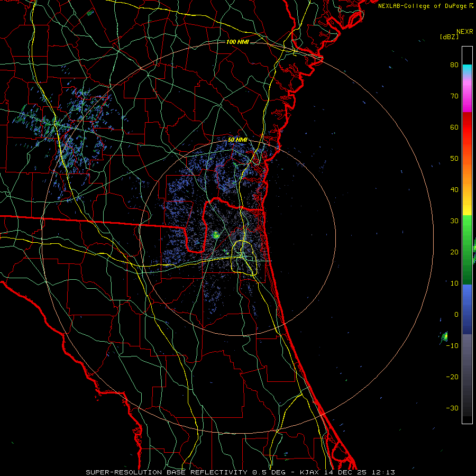The width and height of the screenshot is (476, 476).
Task: Select the "30" value on the dBZ scale
Action: 454,221
